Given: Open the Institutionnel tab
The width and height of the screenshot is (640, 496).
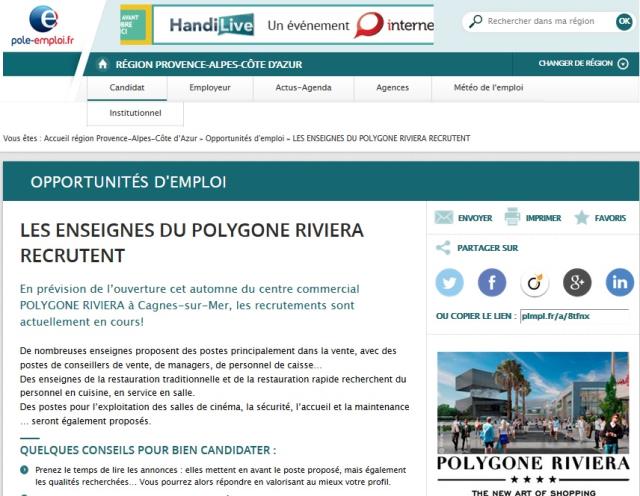Looking at the screenshot, I should [135, 113].
